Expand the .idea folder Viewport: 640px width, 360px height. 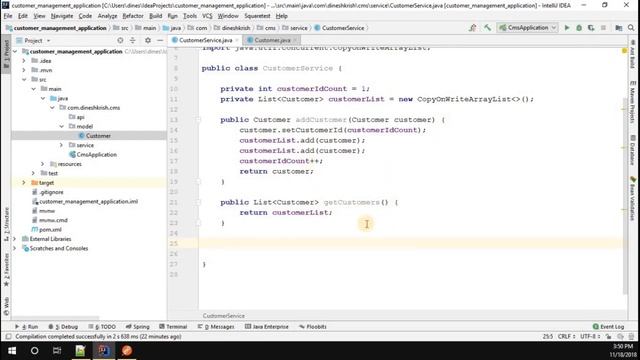[x=24, y=61]
